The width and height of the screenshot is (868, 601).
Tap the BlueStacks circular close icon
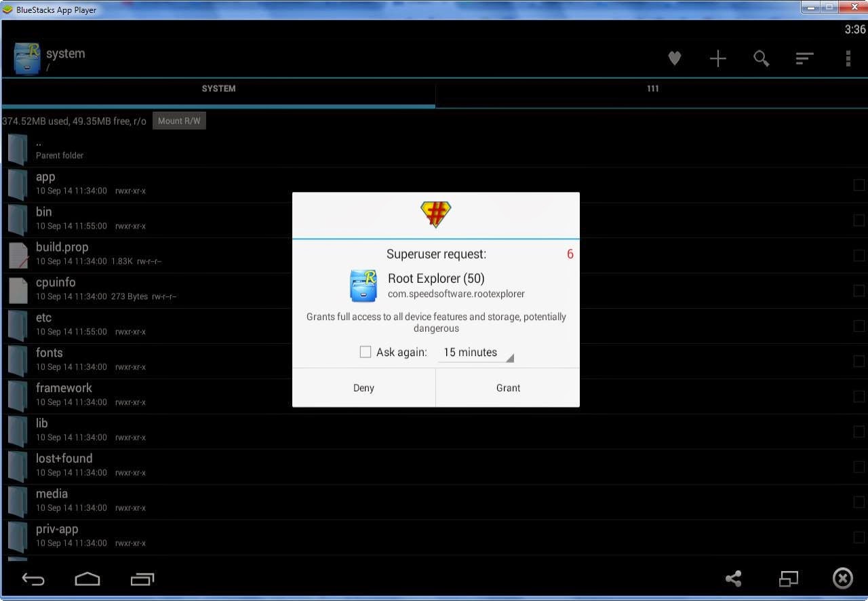[x=842, y=579]
